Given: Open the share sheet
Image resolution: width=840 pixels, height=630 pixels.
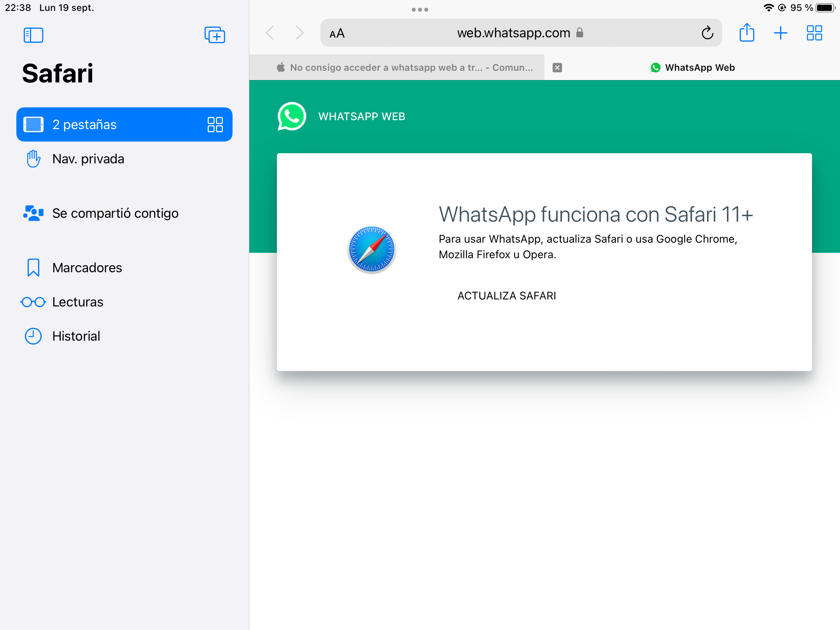Looking at the screenshot, I should [x=747, y=33].
